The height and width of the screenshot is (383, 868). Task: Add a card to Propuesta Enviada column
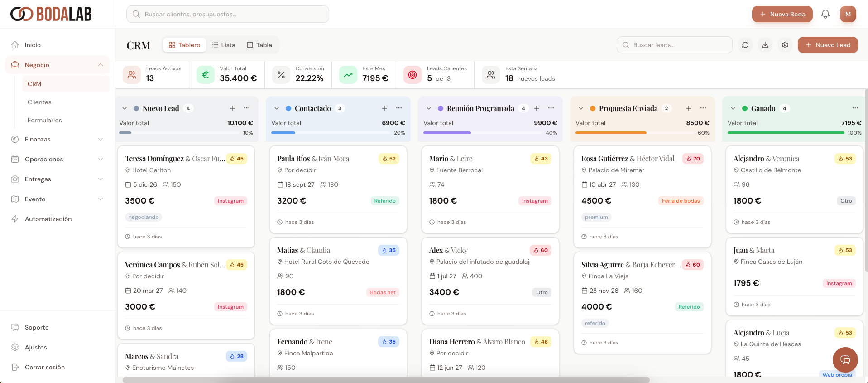click(689, 108)
